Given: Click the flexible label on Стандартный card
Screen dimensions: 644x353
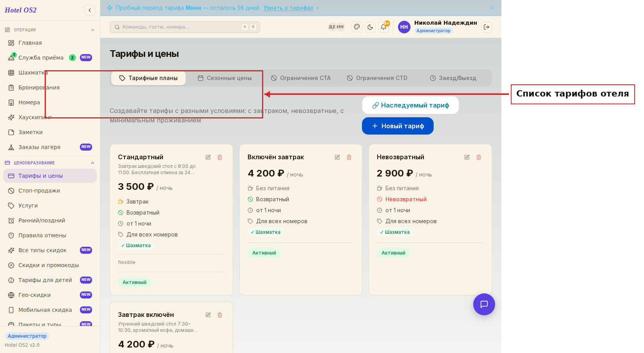Looking at the screenshot, I should point(127,262).
